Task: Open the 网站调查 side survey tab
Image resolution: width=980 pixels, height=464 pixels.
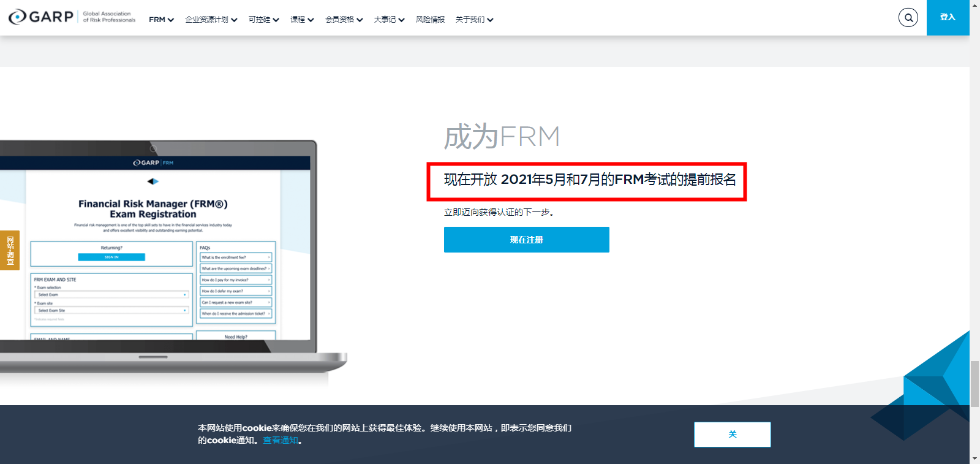Action: (10, 250)
